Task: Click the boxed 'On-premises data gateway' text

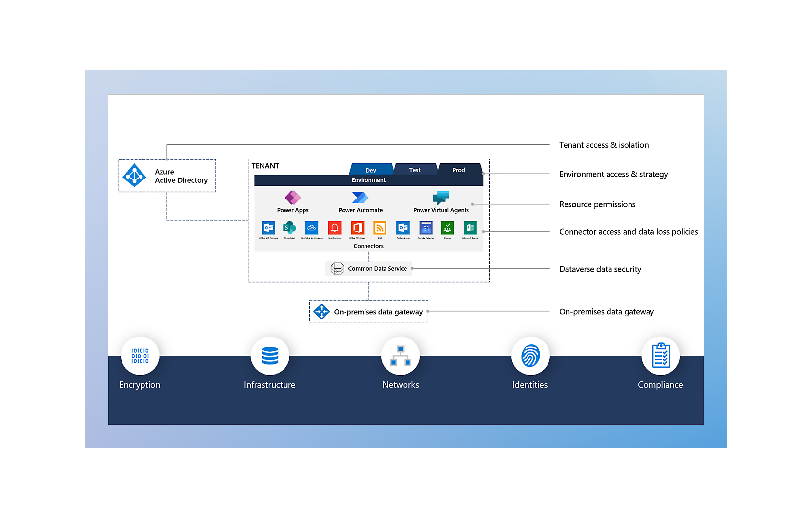Action: coord(378,312)
